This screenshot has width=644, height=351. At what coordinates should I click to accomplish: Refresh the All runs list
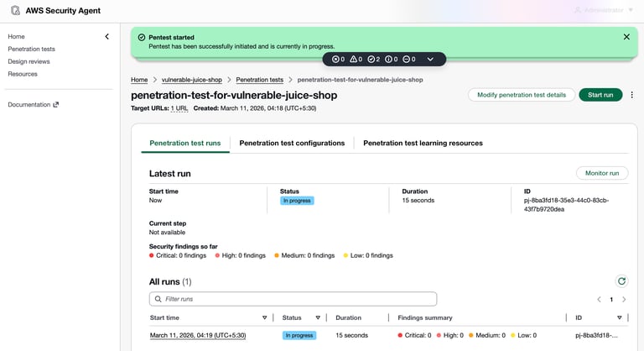[622, 281]
